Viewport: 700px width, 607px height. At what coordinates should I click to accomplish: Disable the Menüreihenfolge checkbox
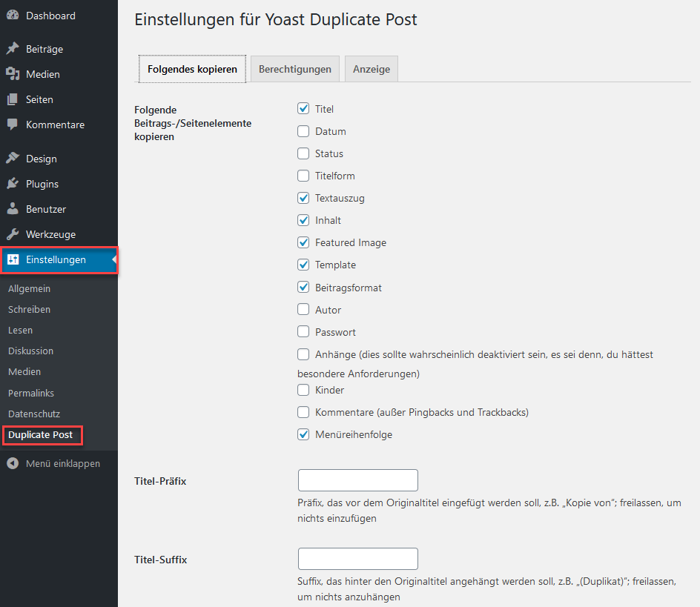pos(303,434)
